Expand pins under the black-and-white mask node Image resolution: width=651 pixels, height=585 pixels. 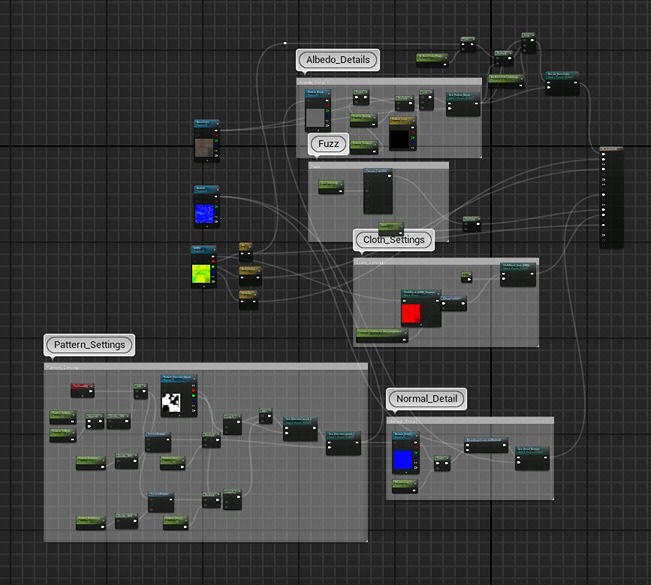179,415
